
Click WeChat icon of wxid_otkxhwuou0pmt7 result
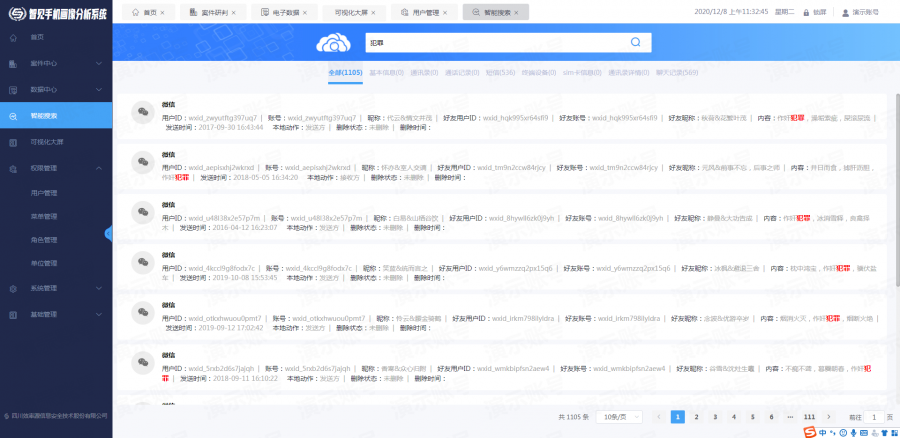pos(143,312)
